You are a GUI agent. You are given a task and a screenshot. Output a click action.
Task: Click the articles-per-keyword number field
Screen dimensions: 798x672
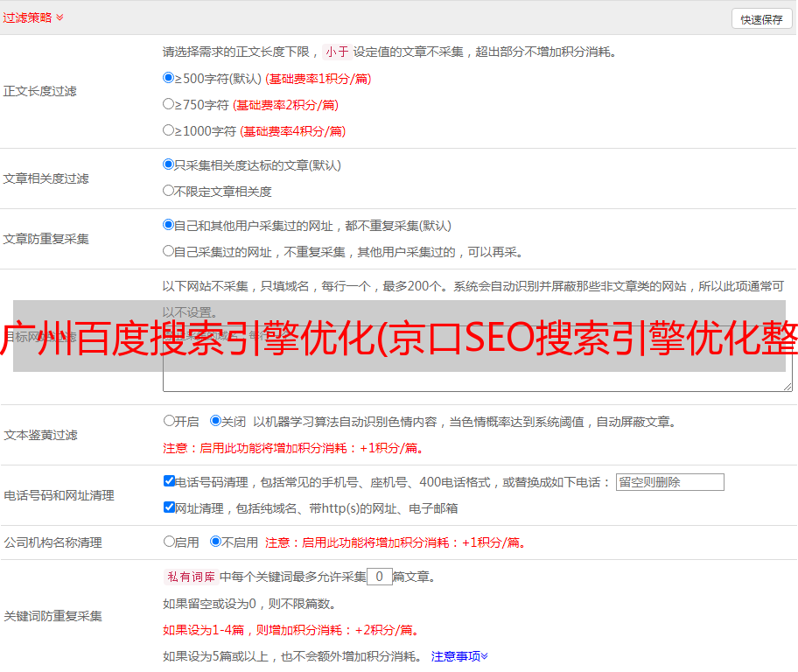tap(379, 577)
